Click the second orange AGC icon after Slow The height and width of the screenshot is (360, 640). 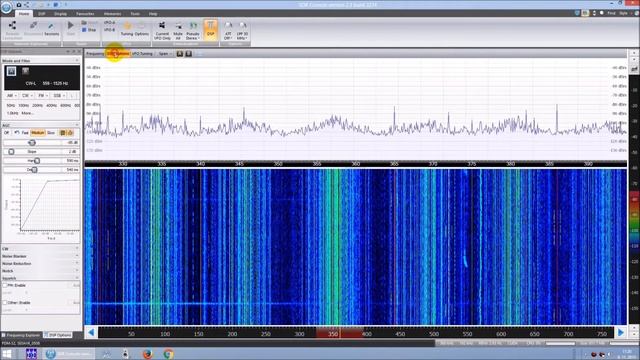[x=70, y=133]
